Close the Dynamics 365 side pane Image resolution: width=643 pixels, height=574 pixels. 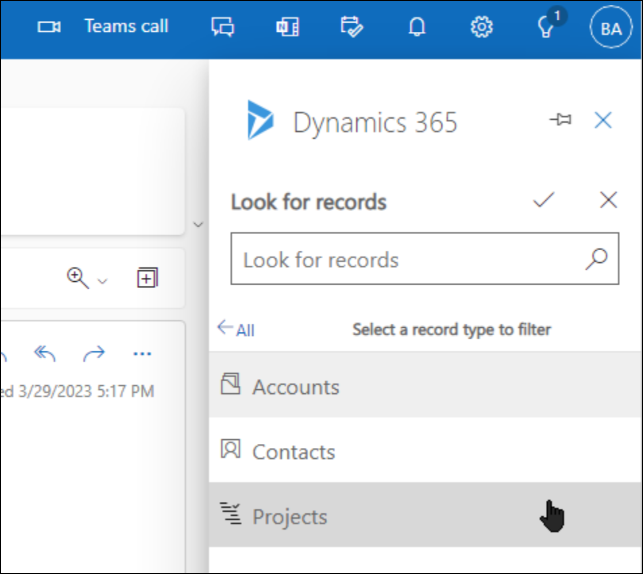point(603,121)
